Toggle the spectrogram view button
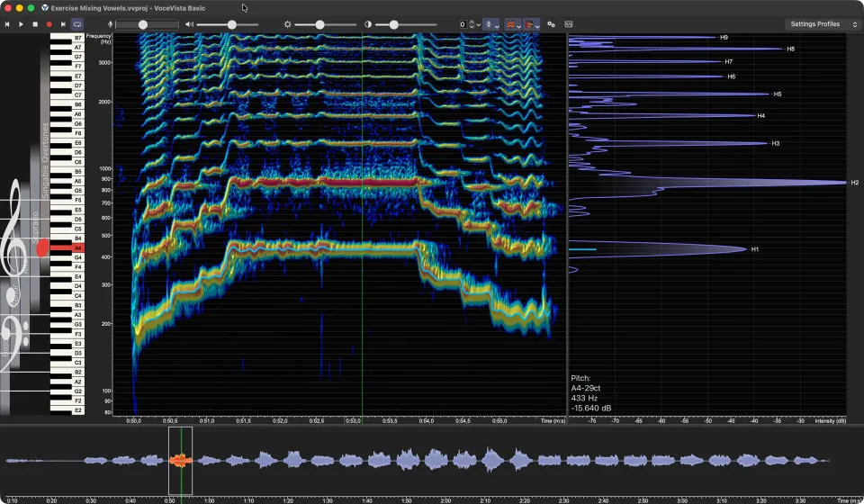The image size is (864, 504). click(511, 24)
